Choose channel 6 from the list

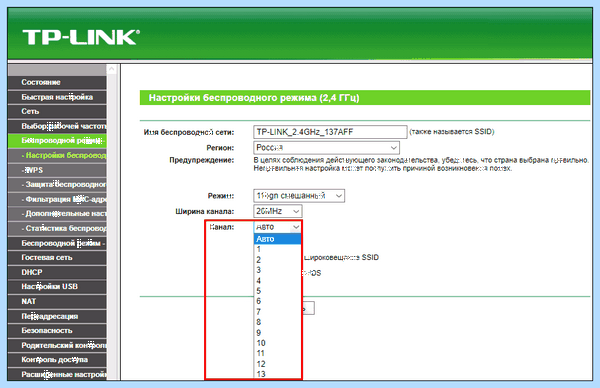click(278, 301)
